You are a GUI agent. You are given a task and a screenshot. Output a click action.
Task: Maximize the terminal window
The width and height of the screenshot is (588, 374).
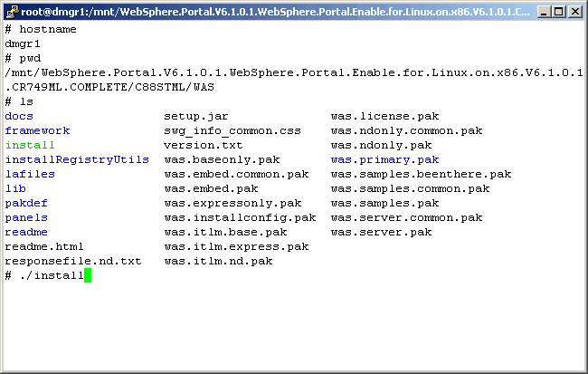[x=555, y=11]
